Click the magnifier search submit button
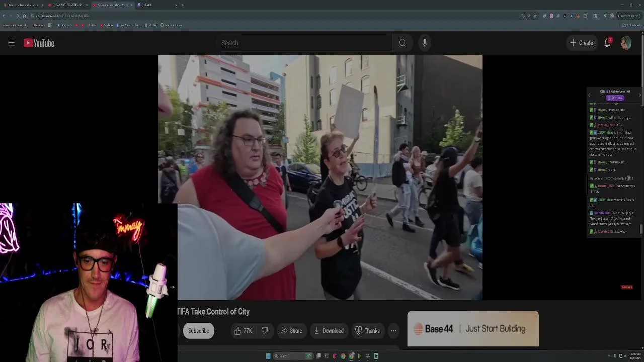This screenshot has height=362, width=644. pyautogui.click(x=403, y=43)
